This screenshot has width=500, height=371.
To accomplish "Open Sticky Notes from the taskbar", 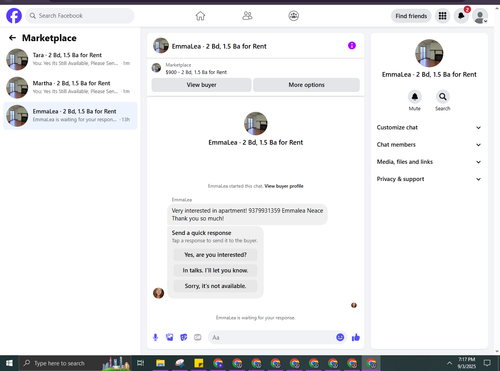I will pyautogui.click(x=199, y=363).
